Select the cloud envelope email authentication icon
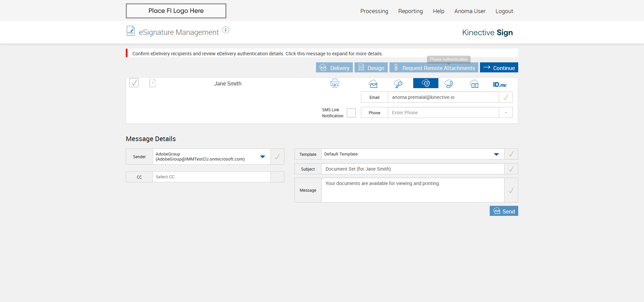 [373, 84]
